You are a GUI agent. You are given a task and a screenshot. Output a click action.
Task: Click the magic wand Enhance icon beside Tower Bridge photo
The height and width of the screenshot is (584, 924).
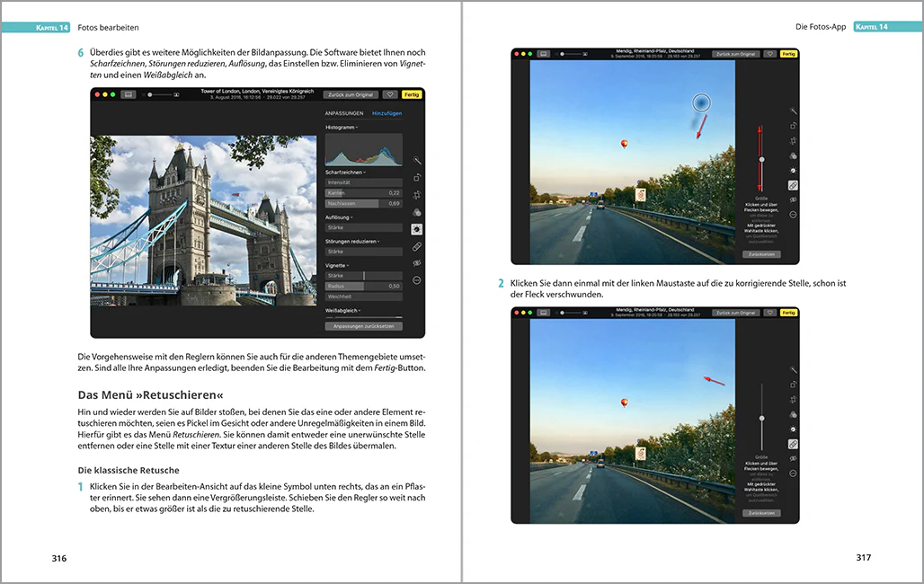[417, 160]
